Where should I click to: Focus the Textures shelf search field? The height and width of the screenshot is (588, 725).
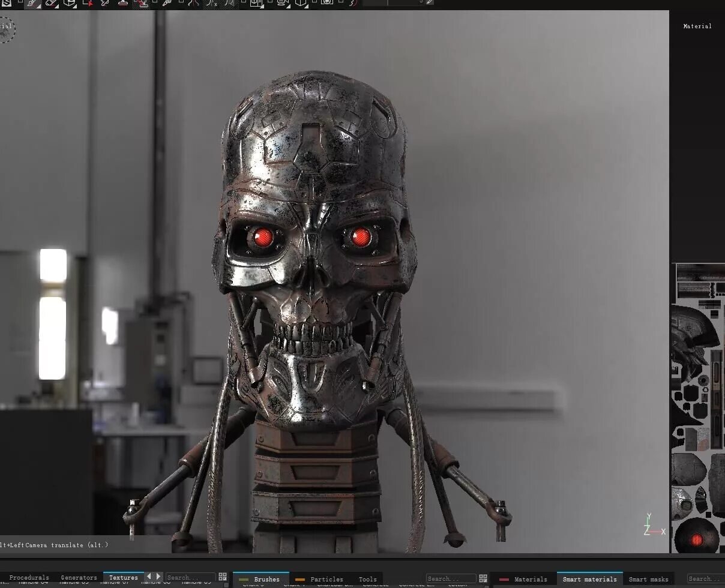[x=190, y=578]
